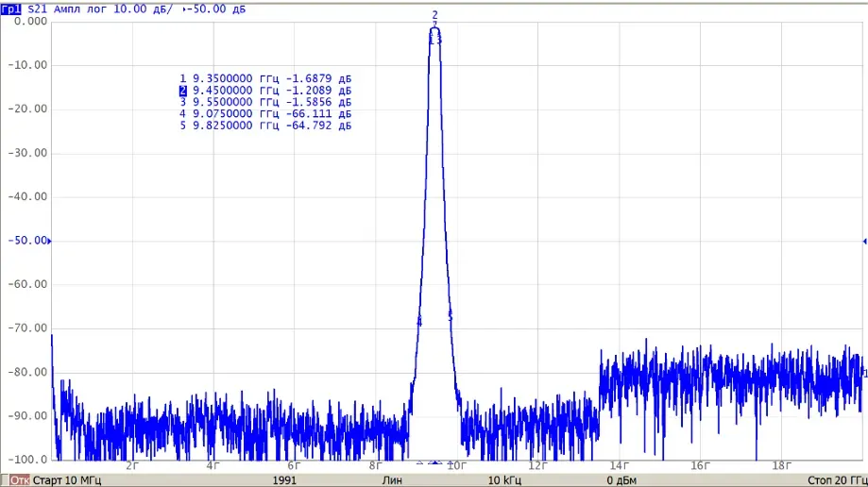This screenshot has width=868, height=487.
Task: Select marker 4 row at 9.0750000 ГГц
Action: point(265,113)
